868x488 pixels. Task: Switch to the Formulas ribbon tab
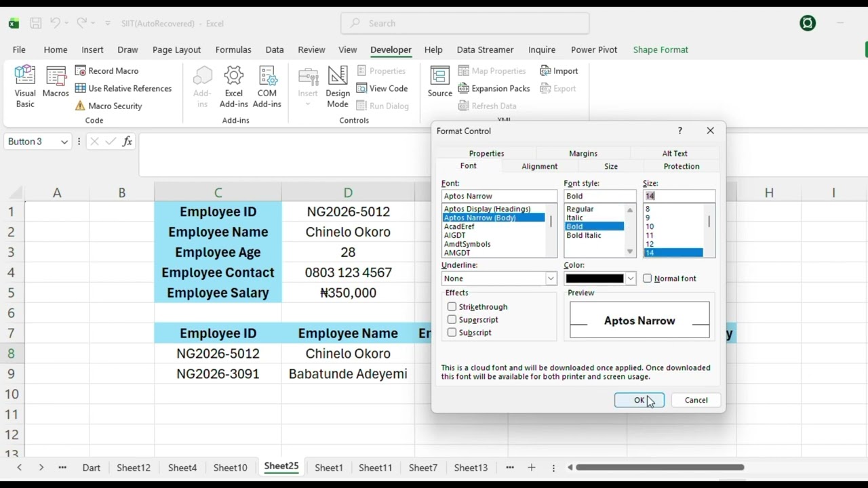tap(233, 49)
